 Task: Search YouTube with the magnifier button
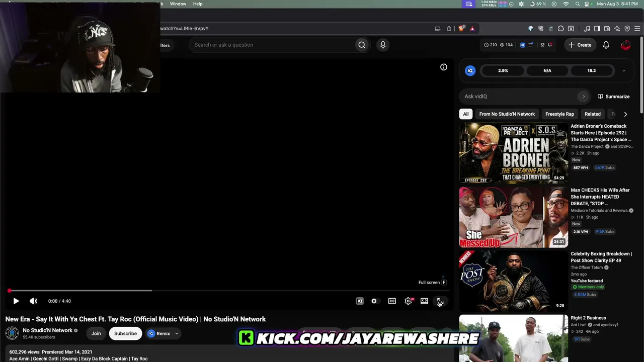(x=362, y=45)
